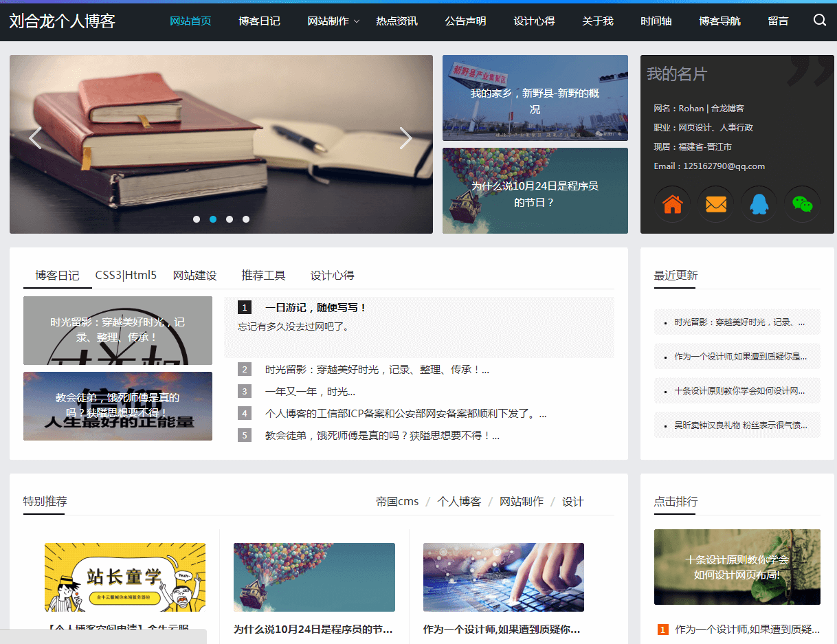Switch to the third carousel dot
Image resolution: width=837 pixels, height=644 pixels.
[x=230, y=219]
